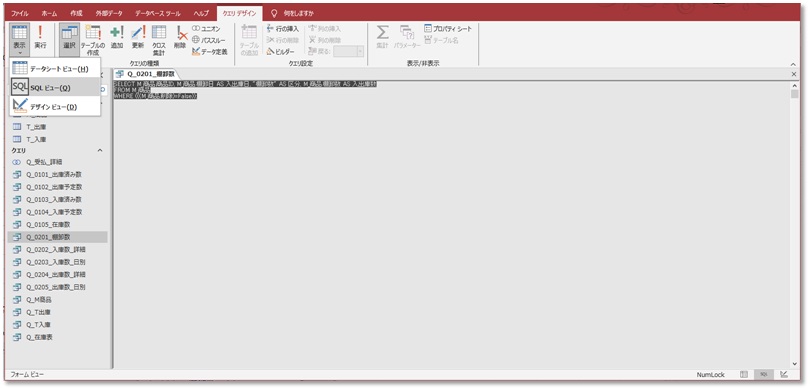Click ユニオン union query option
Screen dimensions: 810x390
point(206,29)
